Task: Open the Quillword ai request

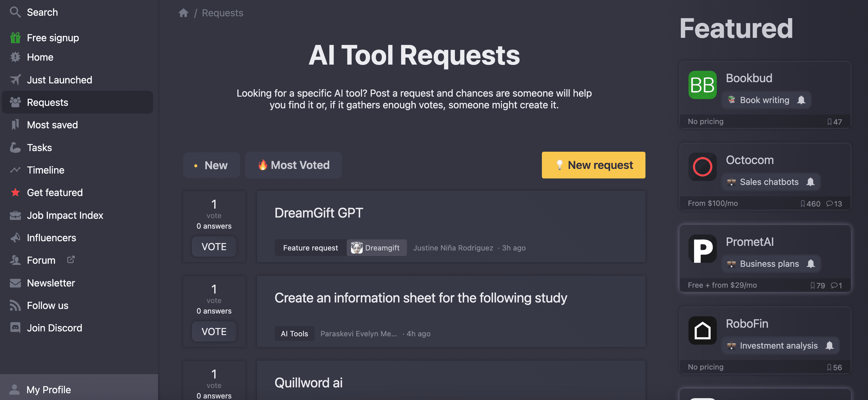Action: tap(308, 383)
